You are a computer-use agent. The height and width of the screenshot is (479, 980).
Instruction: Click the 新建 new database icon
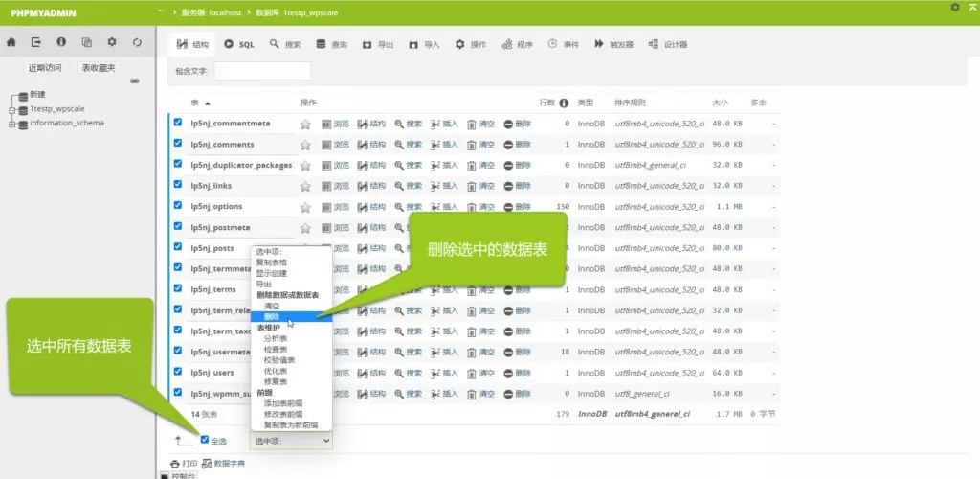23,96
